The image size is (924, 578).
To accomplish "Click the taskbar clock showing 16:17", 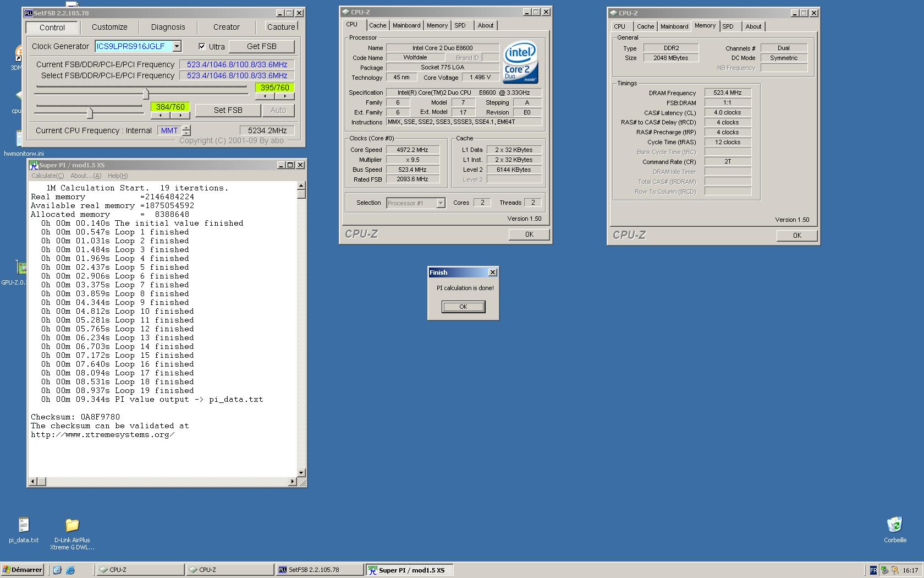I will (x=910, y=570).
